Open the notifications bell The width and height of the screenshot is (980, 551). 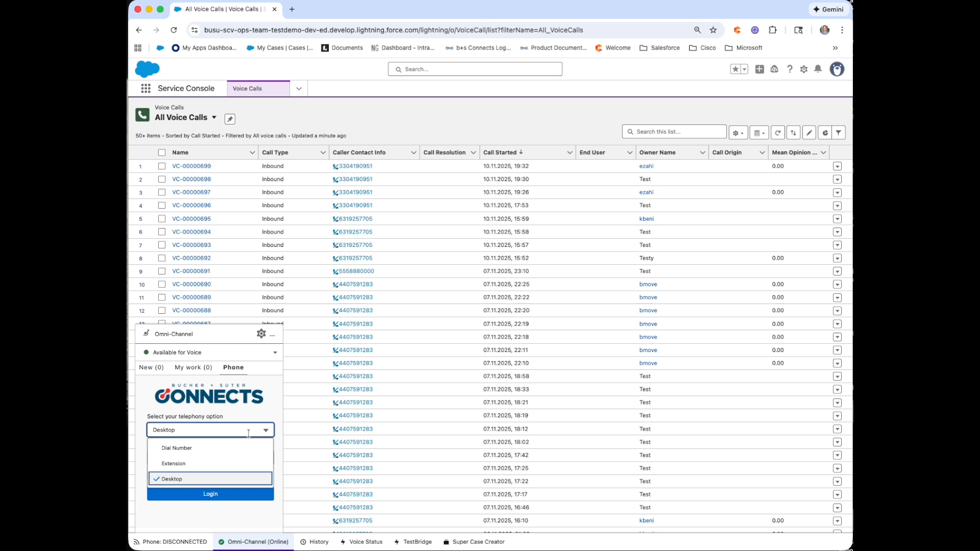click(x=818, y=69)
